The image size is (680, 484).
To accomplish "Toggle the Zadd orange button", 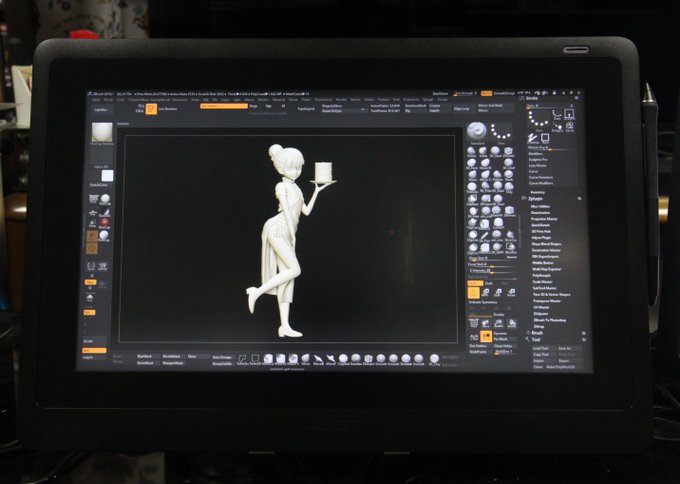I will pos(475,283).
